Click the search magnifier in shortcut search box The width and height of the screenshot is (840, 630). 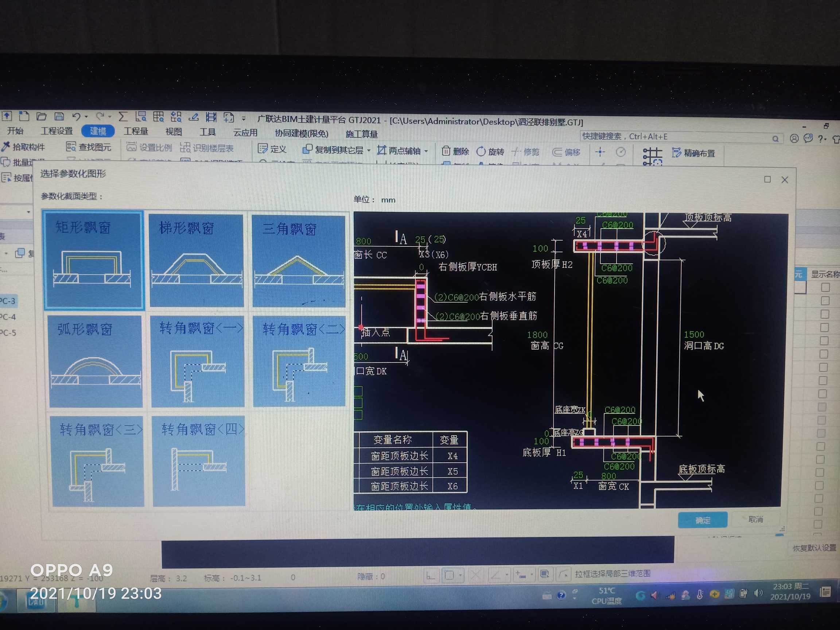pyautogui.click(x=775, y=139)
